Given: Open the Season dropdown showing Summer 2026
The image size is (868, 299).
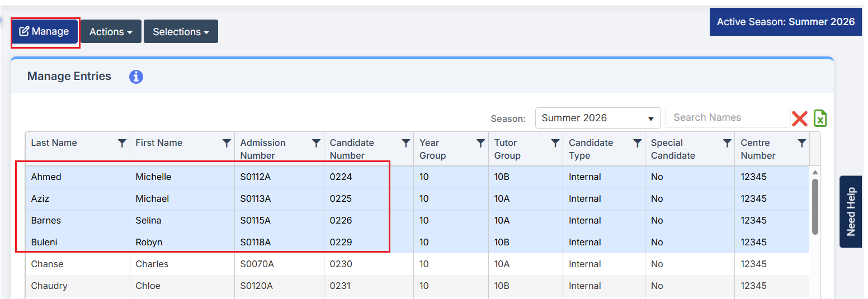Looking at the screenshot, I should 597,118.
